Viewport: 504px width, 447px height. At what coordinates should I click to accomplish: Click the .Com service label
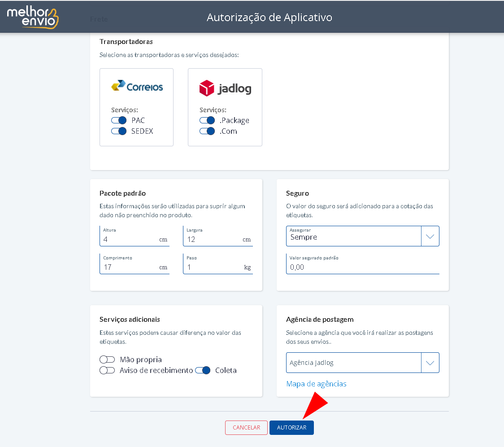[228, 131]
